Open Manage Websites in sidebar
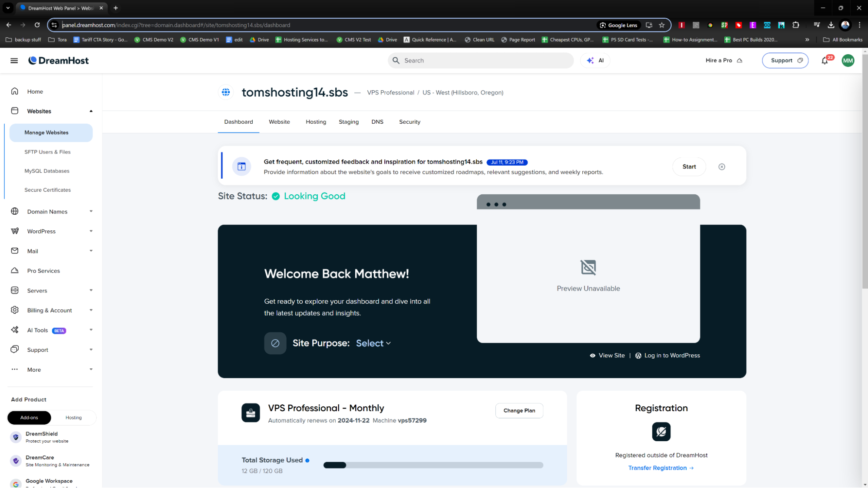The height and width of the screenshot is (488, 868). coord(51,133)
